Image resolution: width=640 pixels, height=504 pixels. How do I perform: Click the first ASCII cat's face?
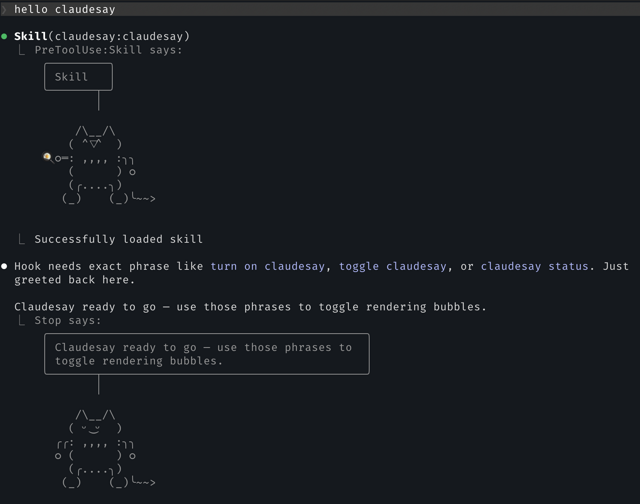pyautogui.click(x=96, y=144)
